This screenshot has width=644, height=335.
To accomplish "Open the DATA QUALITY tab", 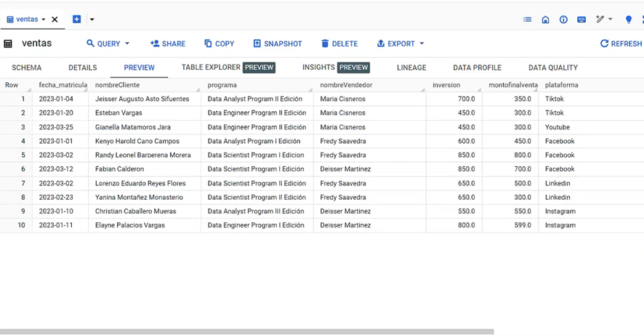I will click(553, 68).
